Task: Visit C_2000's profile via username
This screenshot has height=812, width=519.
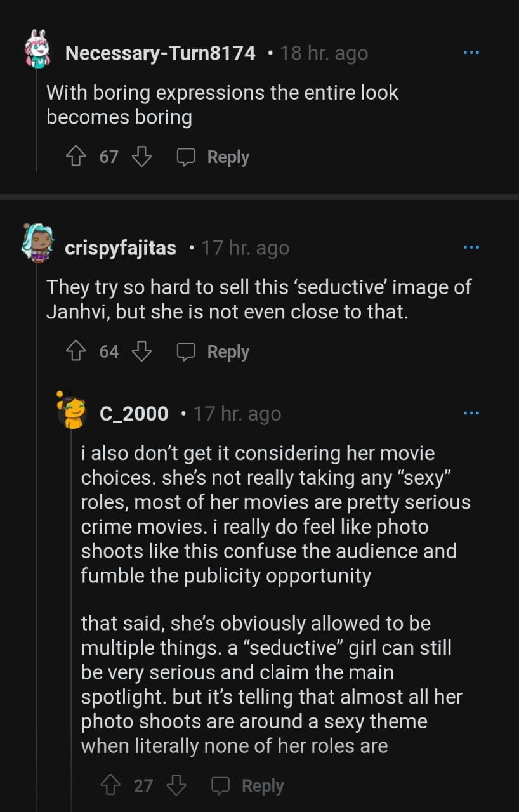Action: point(134,414)
